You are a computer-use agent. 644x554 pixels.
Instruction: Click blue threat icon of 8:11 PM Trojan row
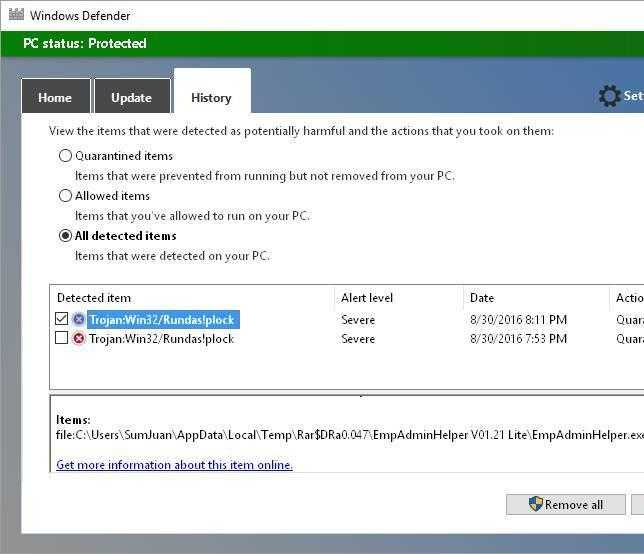coord(79,319)
